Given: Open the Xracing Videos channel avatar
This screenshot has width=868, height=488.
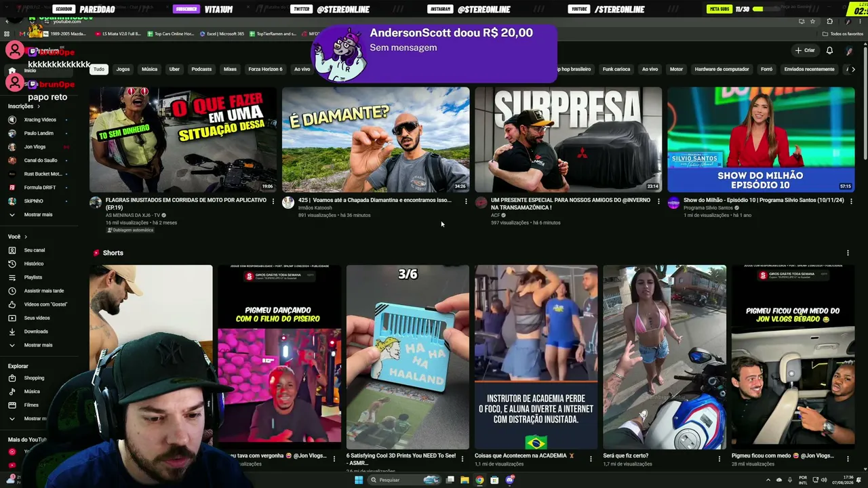Looking at the screenshot, I should (12, 120).
